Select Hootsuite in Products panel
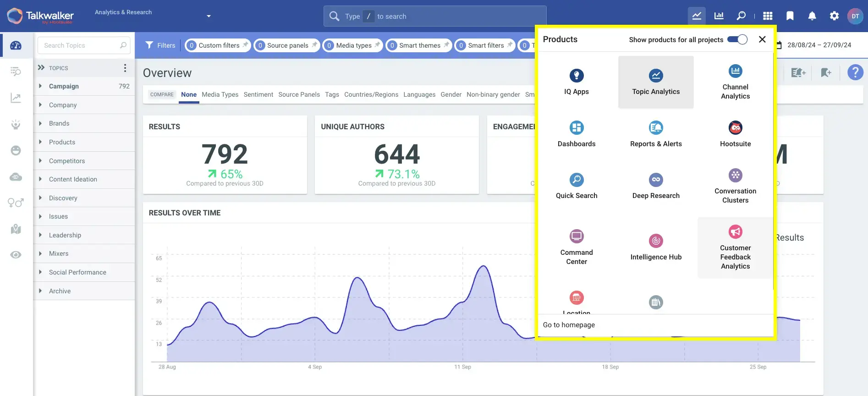This screenshot has width=868, height=396. 735,134
